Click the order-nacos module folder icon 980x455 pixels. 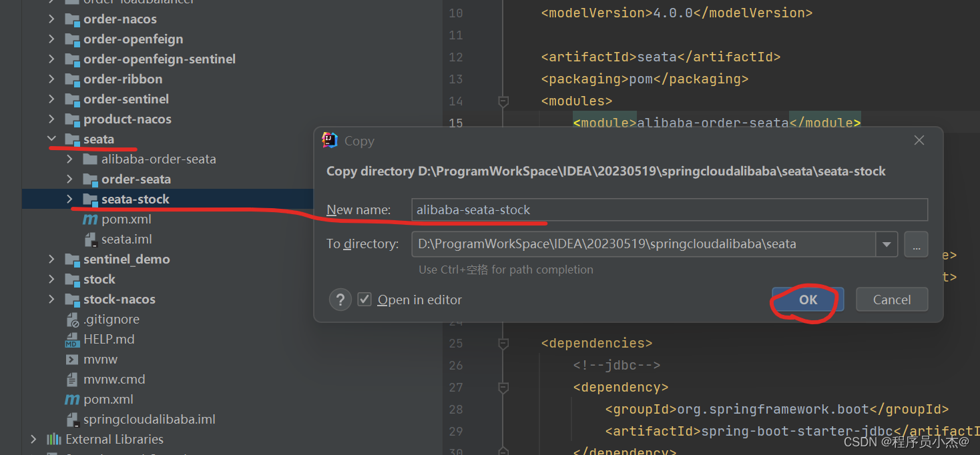[x=72, y=19]
